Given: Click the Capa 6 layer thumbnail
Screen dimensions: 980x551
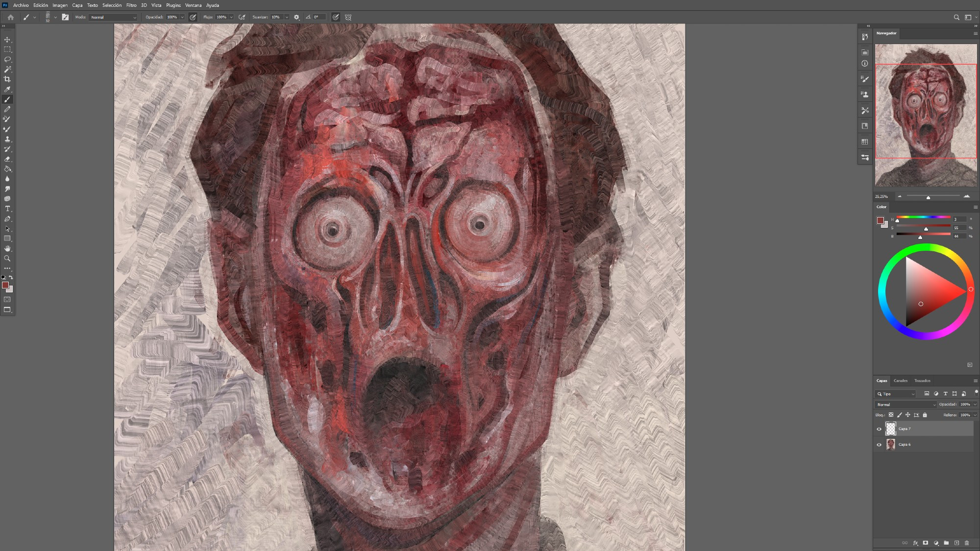Looking at the screenshot, I should (x=891, y=445).
